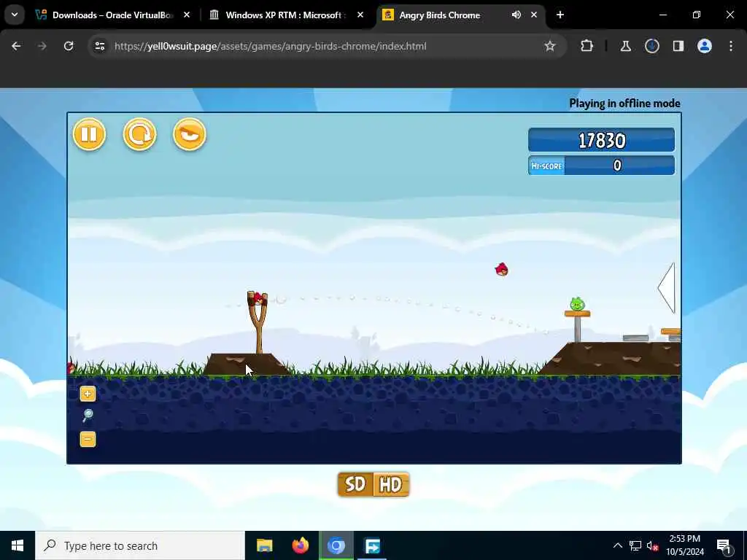Click the flying red bird
Screen dimensions: 747x560
coord(502,270)
